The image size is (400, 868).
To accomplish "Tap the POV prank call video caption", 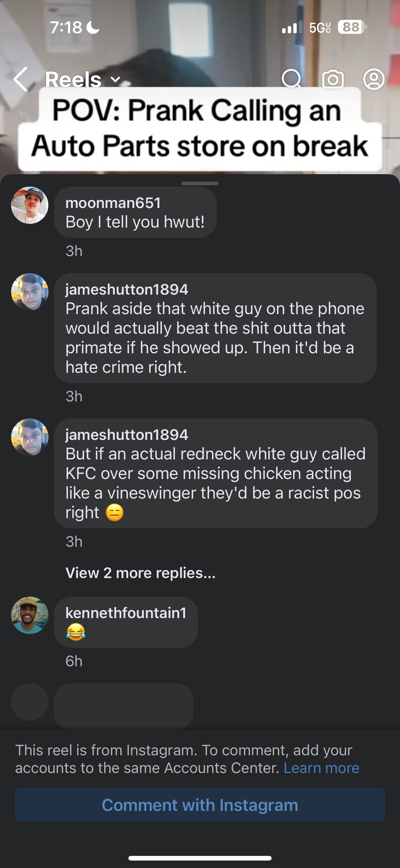I will tap(200, 129).
